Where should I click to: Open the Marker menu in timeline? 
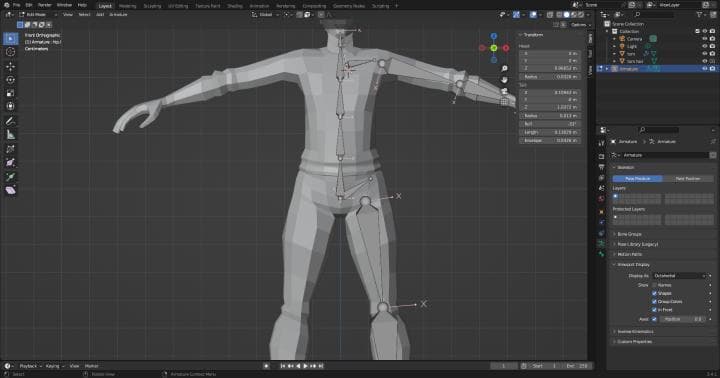(x=91, y=366)
